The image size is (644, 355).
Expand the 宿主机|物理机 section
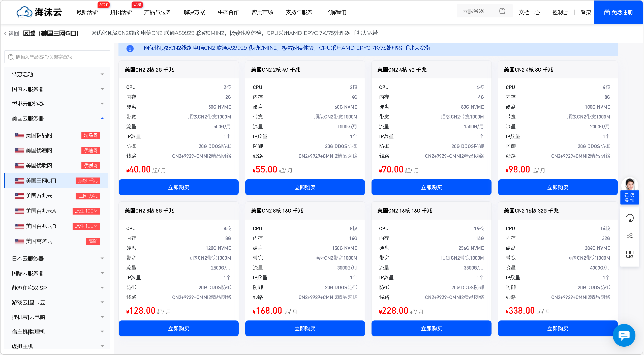[x=57, y=332]
